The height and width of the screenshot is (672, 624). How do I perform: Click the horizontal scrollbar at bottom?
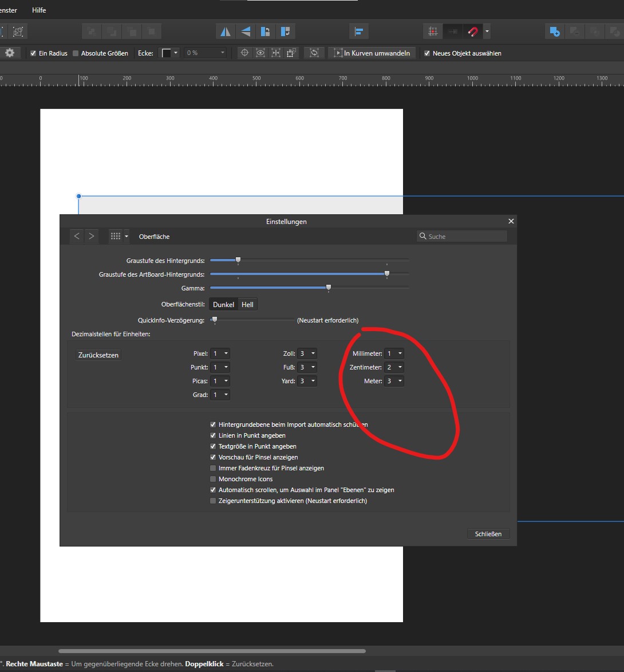point(212,651)
